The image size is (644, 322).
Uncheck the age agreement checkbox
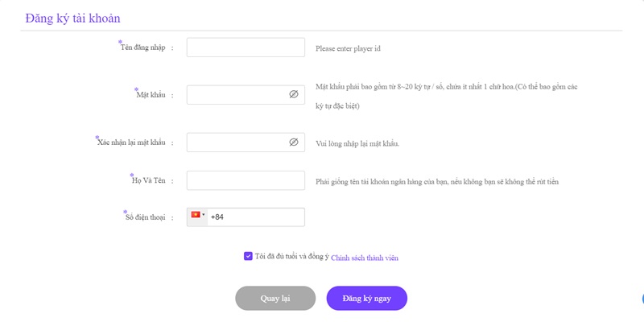pyautogui.click(x=248, y=256)
